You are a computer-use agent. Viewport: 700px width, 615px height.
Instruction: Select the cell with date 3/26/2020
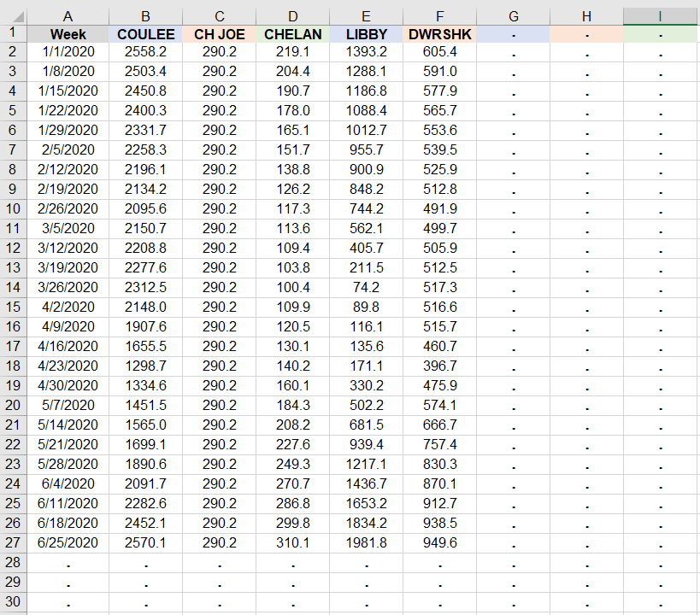tap(68, 287)
